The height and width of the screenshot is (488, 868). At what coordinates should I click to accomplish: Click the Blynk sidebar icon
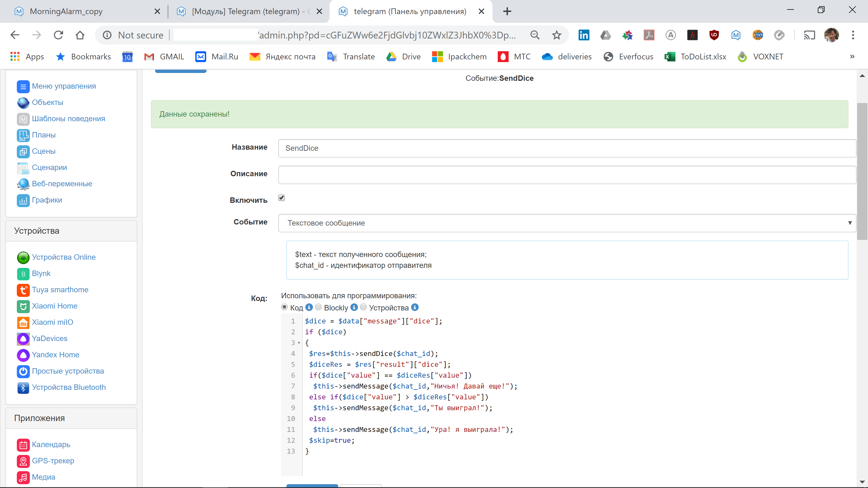[23, 274]
